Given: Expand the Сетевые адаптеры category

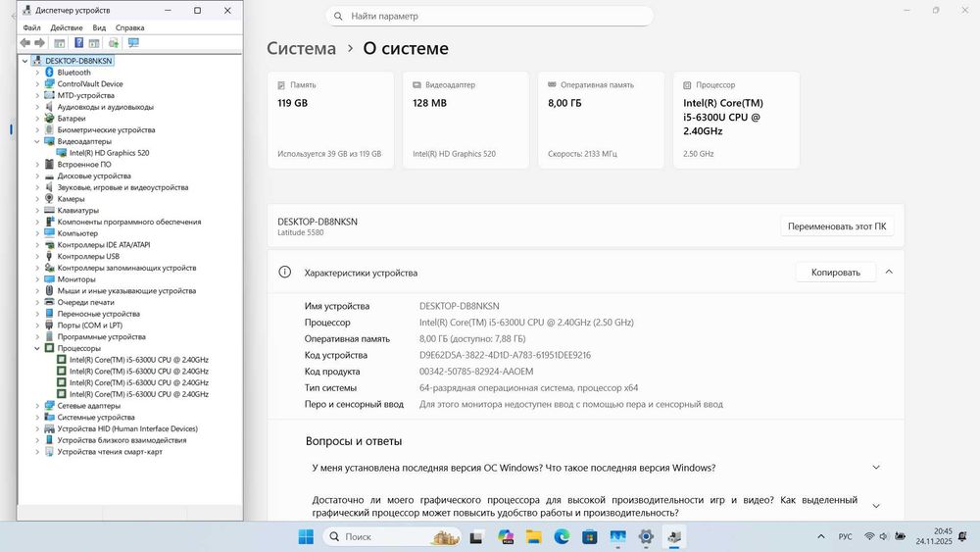Looking at the screenshot, I should coord(37,406).
